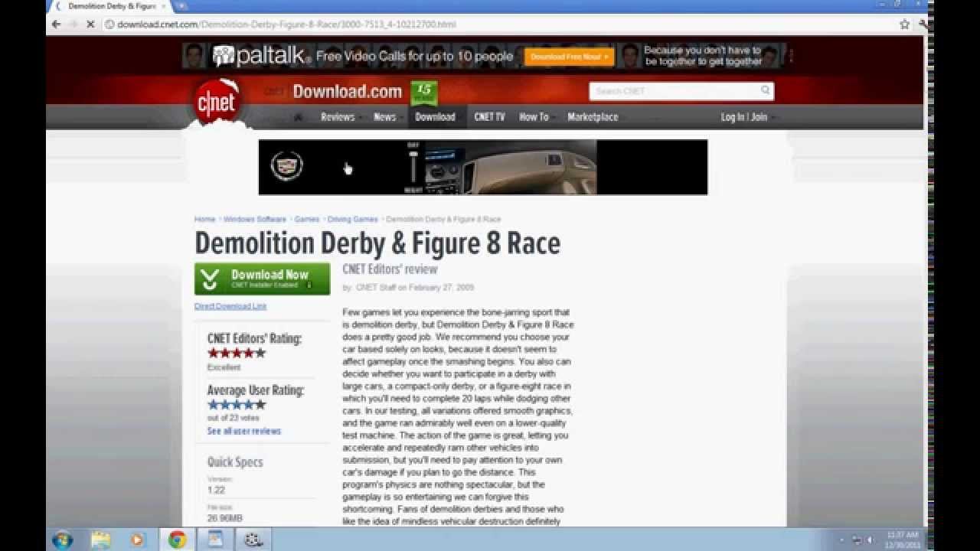Click the browser back arrow
The width and height of the screenshot is (980, 551).
[56, 24]
